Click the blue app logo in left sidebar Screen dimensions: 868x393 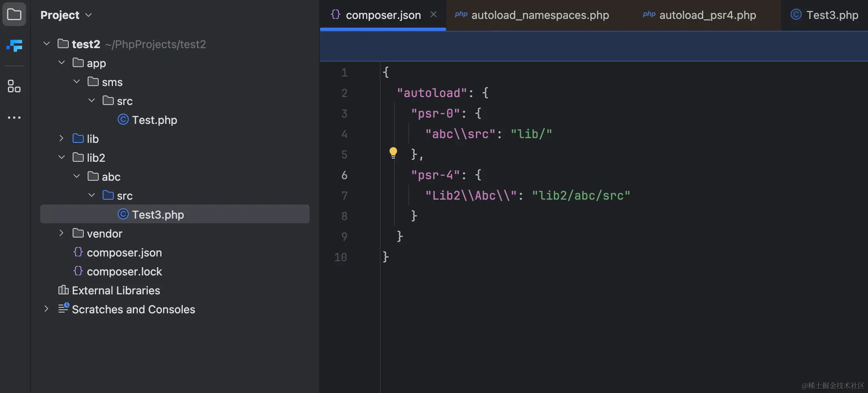pyautogui.click(x=15, y=46)
